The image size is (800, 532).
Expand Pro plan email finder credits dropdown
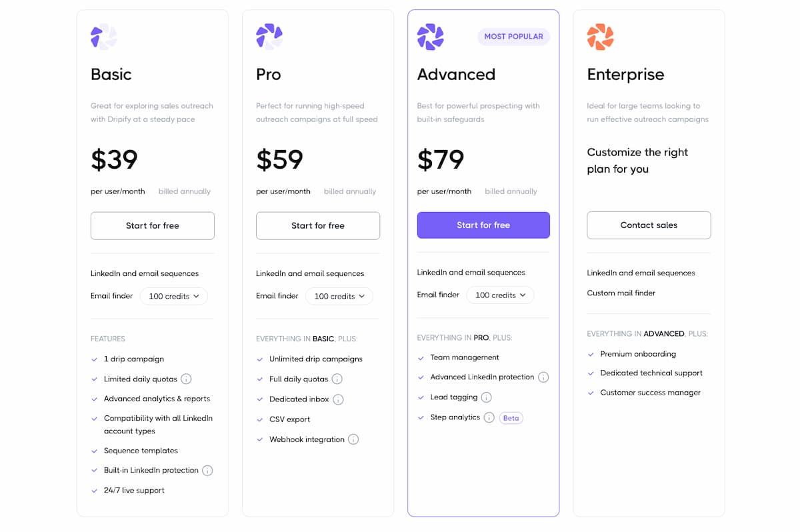pos(339,296)
